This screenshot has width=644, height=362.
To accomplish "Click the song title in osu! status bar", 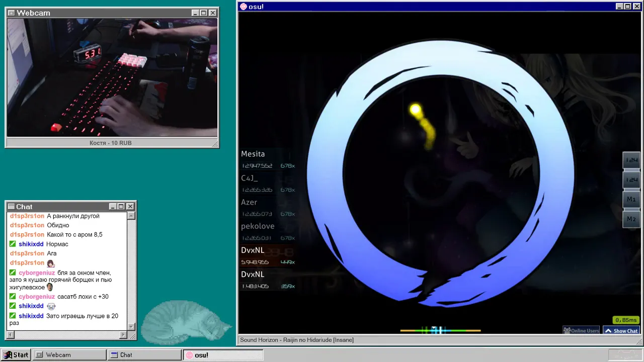I will click(297, 340).
